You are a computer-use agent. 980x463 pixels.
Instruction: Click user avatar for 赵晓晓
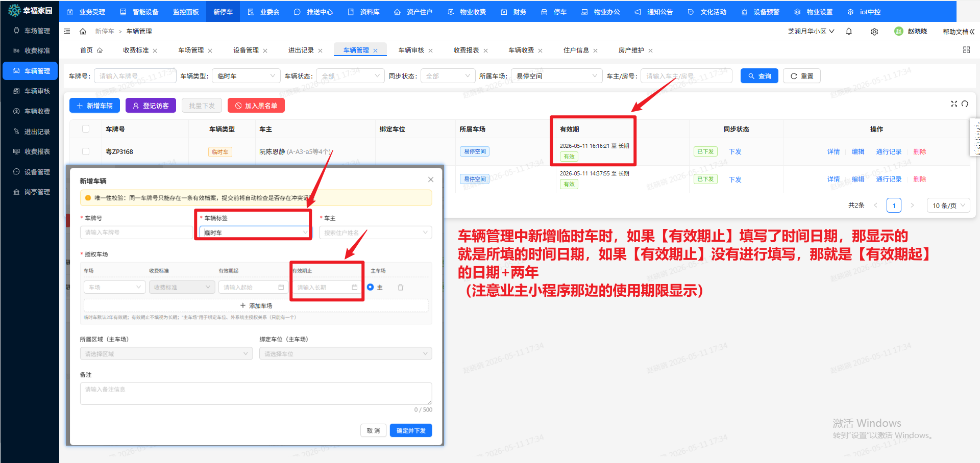pyautogui.click(x=899, y=31)
